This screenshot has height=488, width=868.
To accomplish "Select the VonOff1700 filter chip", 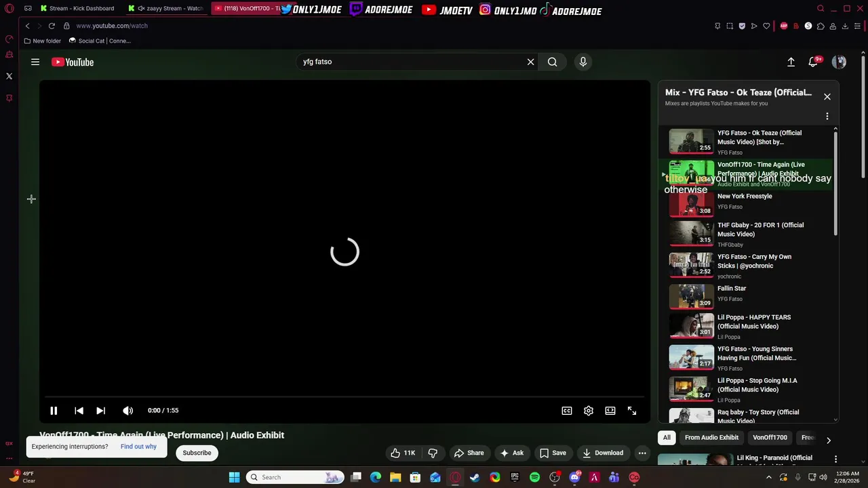I will click(770, 437).
